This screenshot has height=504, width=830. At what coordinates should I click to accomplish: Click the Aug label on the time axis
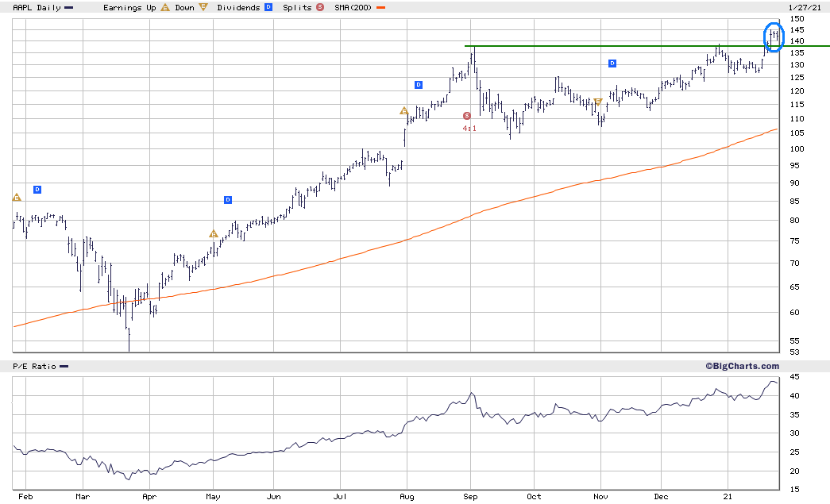tap(407, 497)
